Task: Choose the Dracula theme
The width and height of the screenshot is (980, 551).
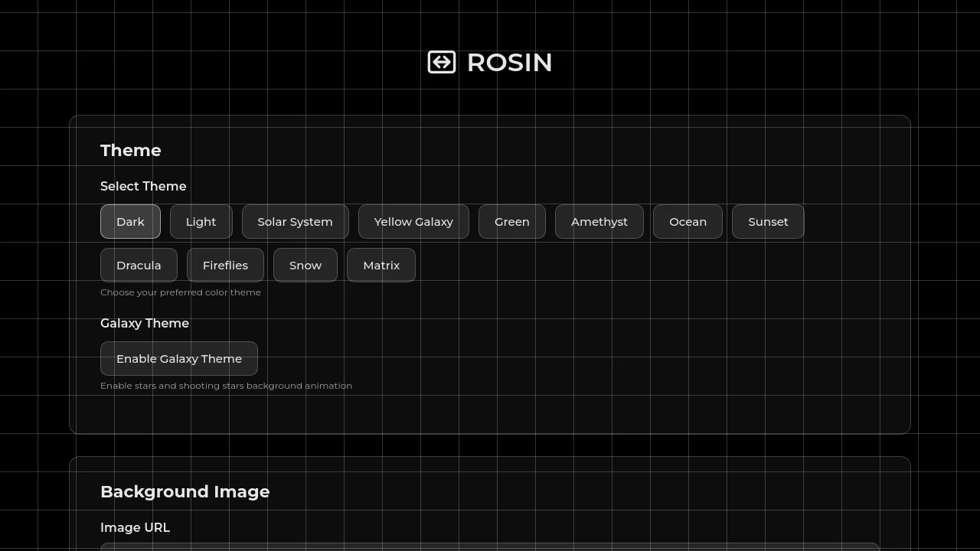Action: click(x=139, y=266)
